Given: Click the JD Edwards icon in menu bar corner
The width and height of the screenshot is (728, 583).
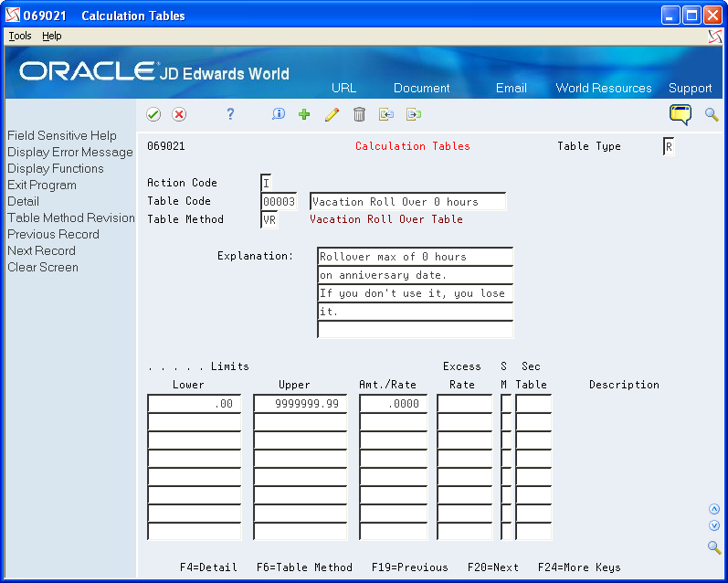Looking at the screenshot, I should [x=715, y=37].
